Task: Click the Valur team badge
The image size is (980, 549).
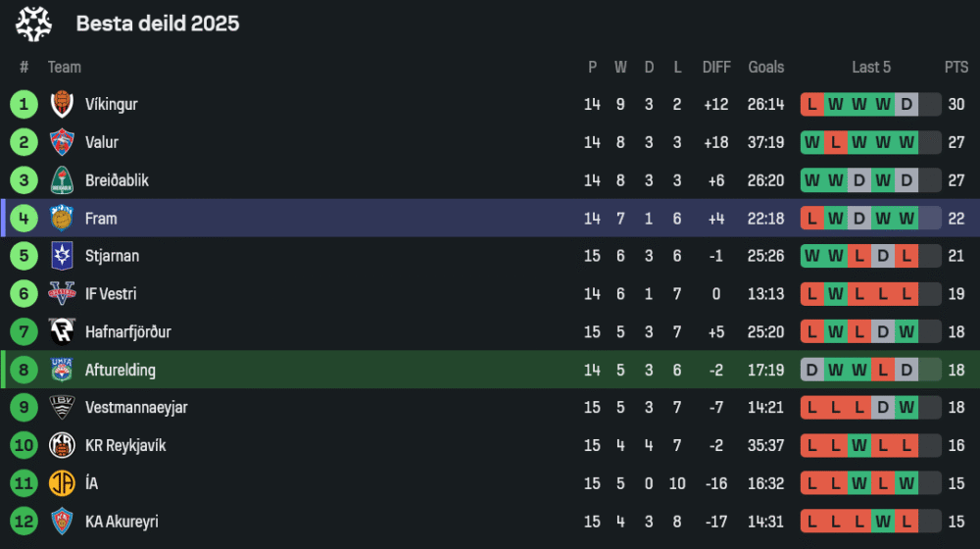Action: click(62, 142)
